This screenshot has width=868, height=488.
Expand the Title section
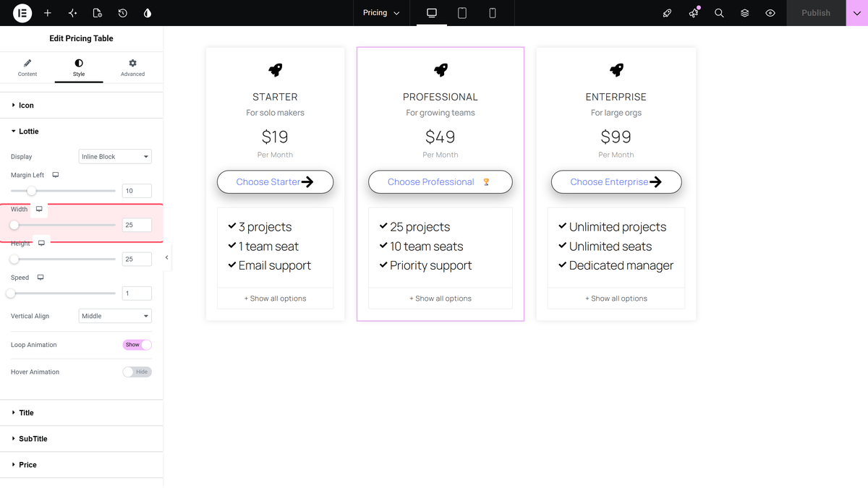(82, 413)
